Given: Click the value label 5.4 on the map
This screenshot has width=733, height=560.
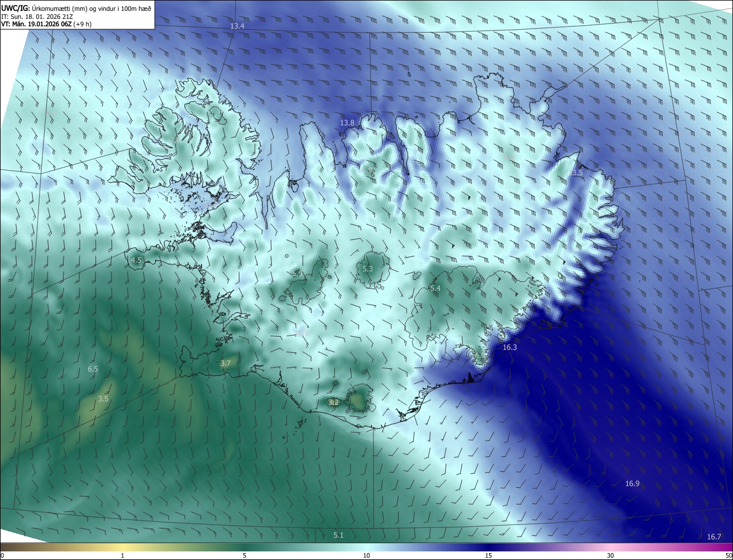Looking at the screenshot, I should click(435, 288).
